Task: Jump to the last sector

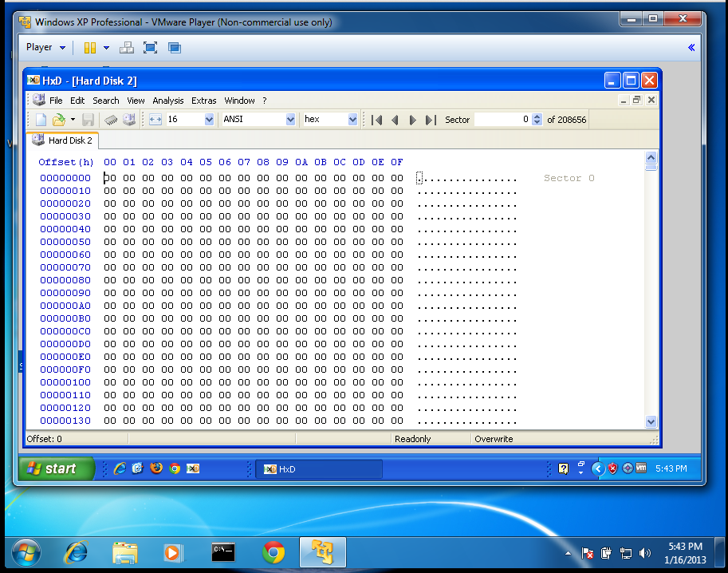Action: click(431, 120)
